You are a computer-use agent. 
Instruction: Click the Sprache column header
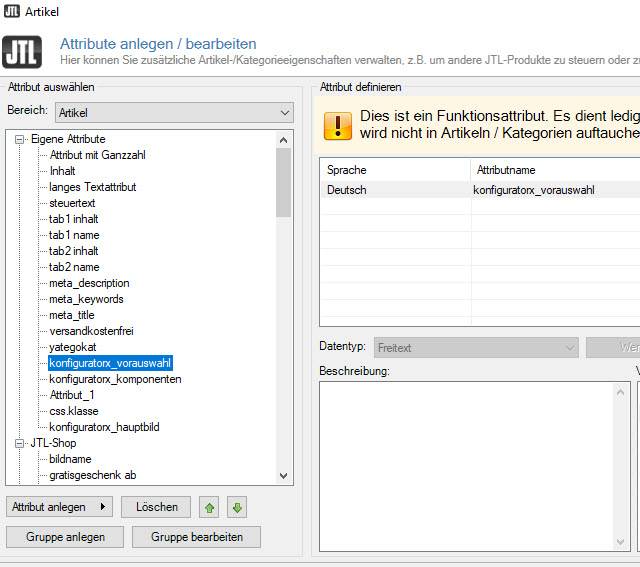pyautogui.click(x=395, y=170)
